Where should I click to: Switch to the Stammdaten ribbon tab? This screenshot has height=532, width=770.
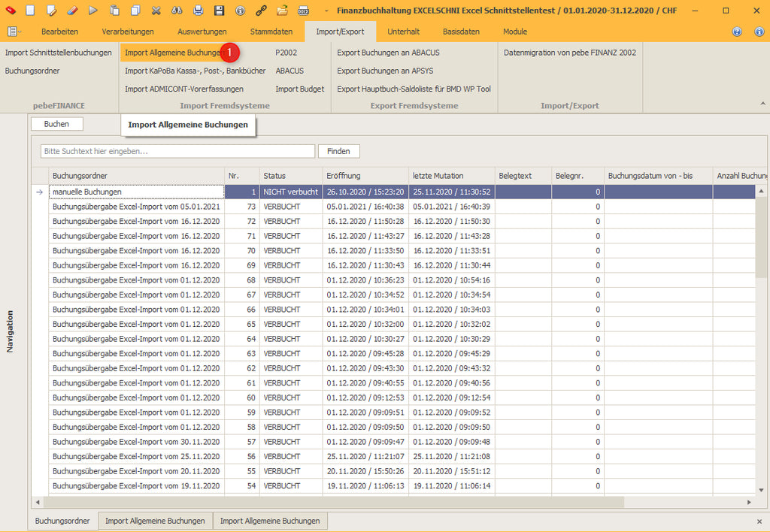(271, 32)
